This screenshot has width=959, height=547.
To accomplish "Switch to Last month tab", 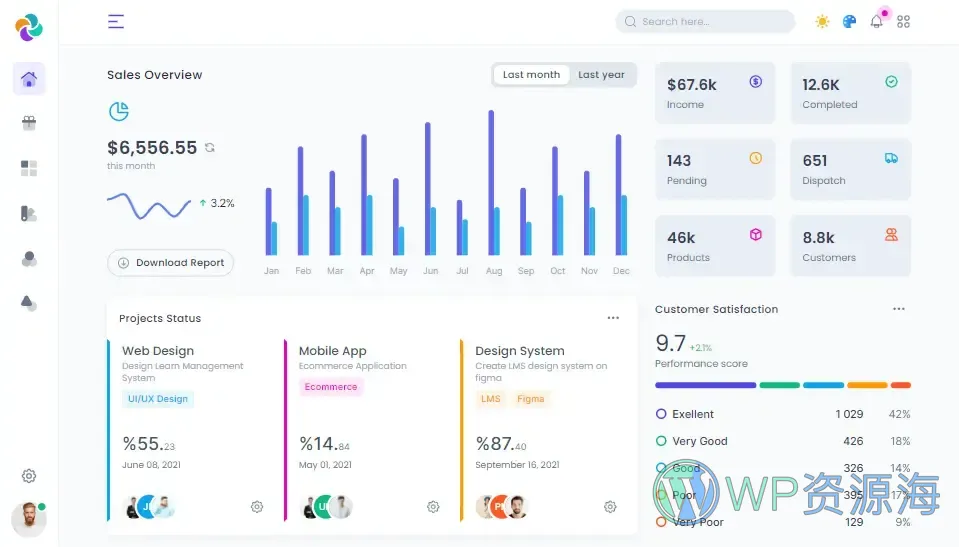I will pos(531,75).
